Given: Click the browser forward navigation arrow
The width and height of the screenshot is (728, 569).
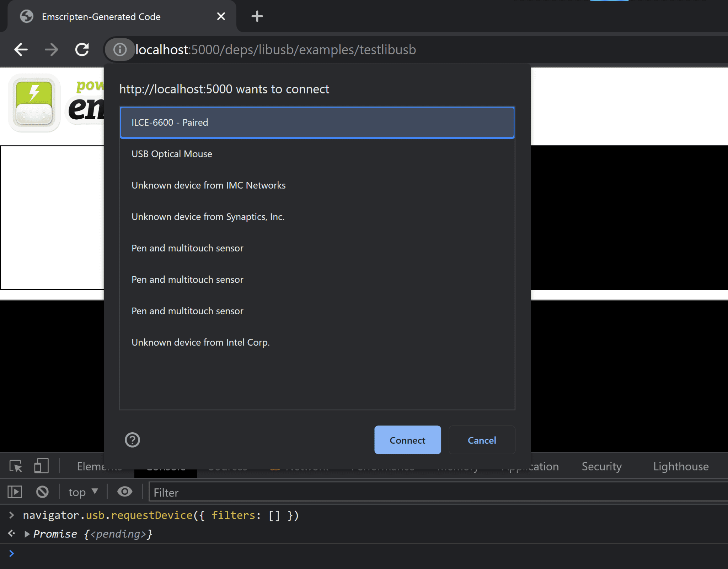Looking at the screenshot, I should (x=53, y=50).
